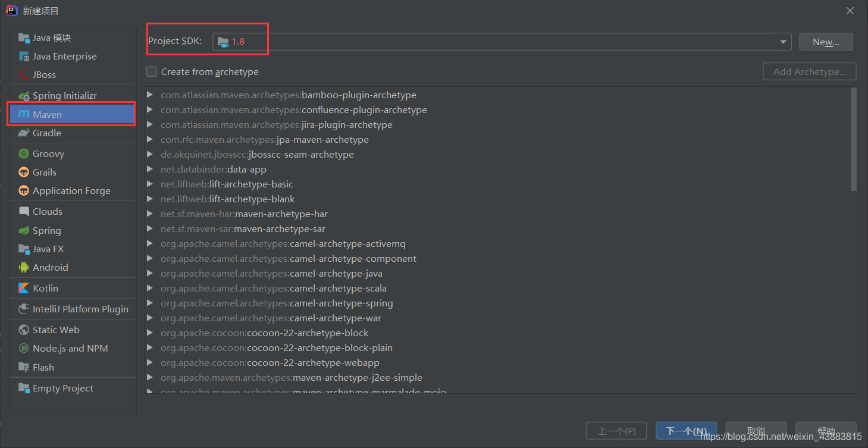Select cocoon-22-archetype-block row

point(497,333)
